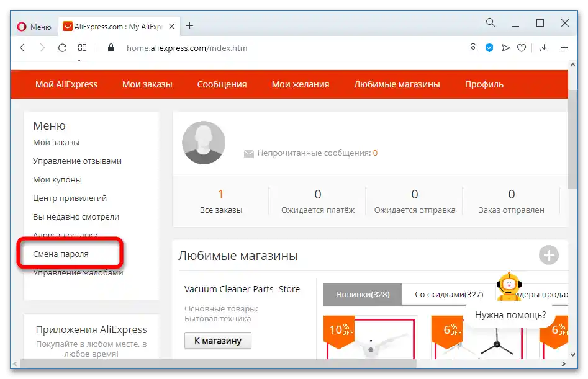The height and width of the screenshot is (379, 588).
Task: Take a snapshot with camera icon
Action: (x=473, y=48)
